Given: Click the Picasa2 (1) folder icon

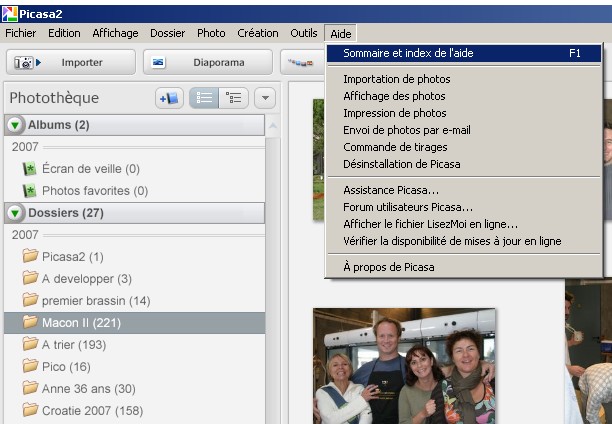Looking at the screenshot, I should [x=30, y=256].
